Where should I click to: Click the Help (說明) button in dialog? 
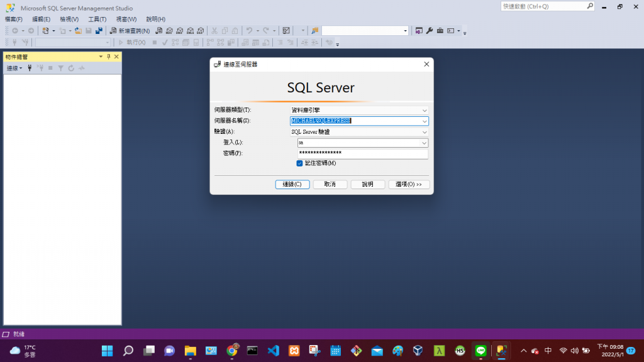pos(367,184)
